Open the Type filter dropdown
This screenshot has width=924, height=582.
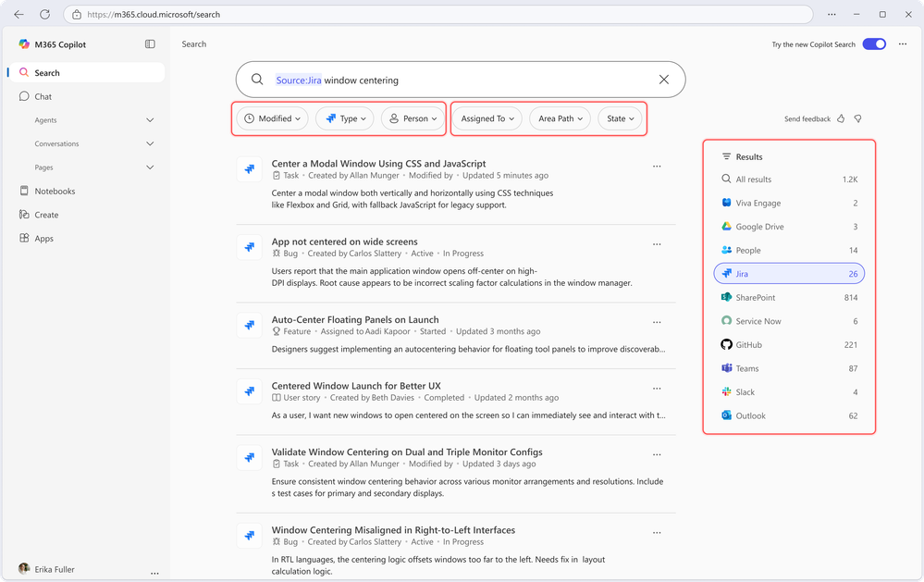pos(345,118)
